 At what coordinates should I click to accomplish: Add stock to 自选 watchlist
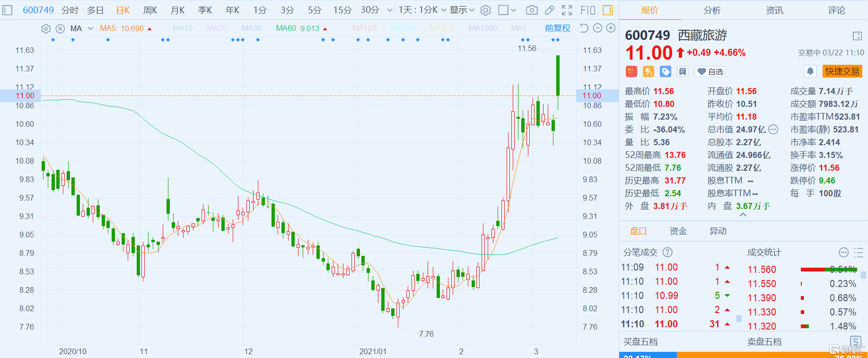pyautogui.click(x=710, y=71)
